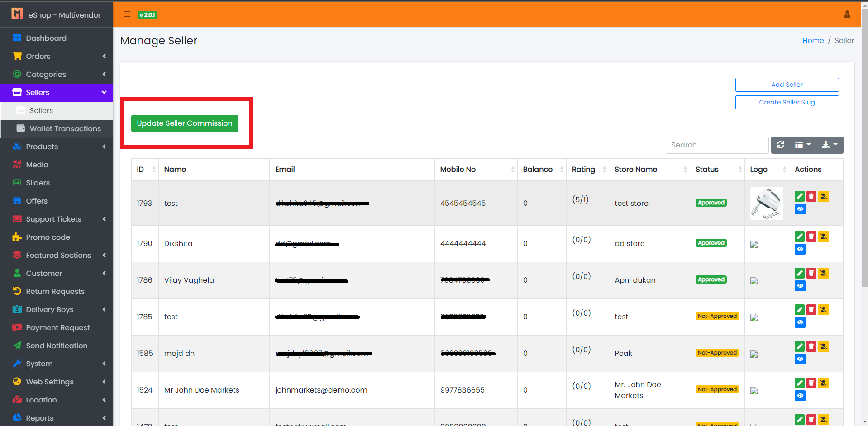This screenshot has height=426, width=868.
Task: Edit seller 1793 with green pencil icon
Action: (800, 196)
